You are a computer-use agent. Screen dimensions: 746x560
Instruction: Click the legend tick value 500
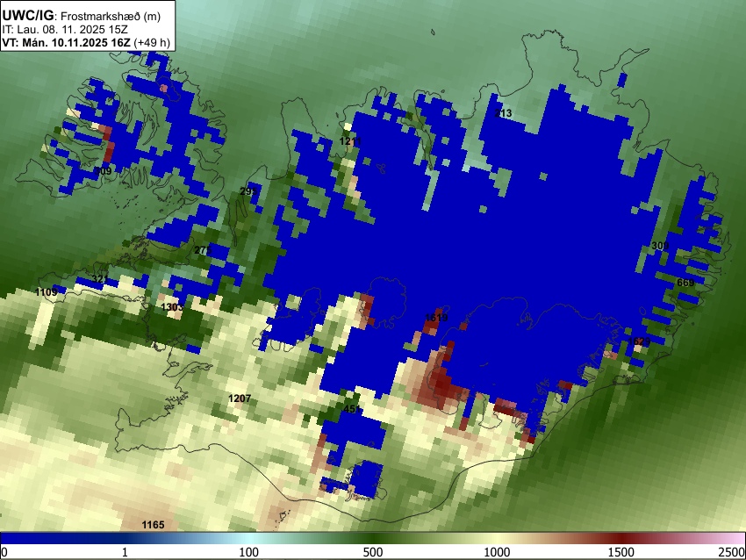click(x=372, y=552)
